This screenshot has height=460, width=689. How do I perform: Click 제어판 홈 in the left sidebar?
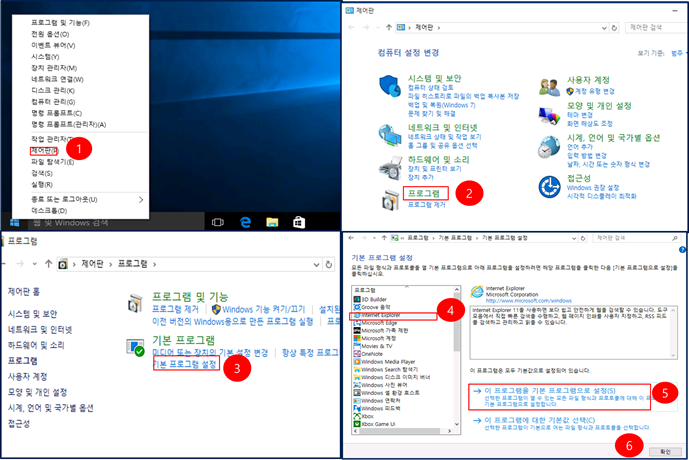[24, 292]
